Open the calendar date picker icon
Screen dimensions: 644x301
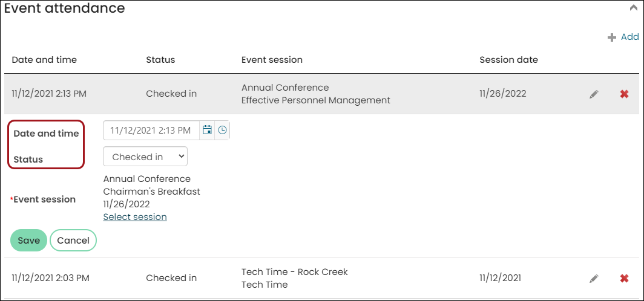[208, 131]
